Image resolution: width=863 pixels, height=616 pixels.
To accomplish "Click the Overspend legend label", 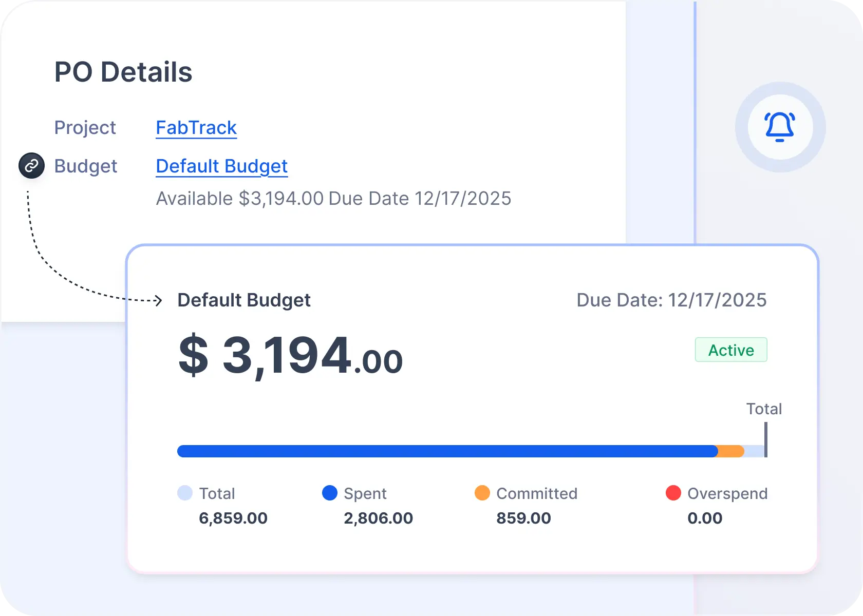I will [x=727, y=494].
